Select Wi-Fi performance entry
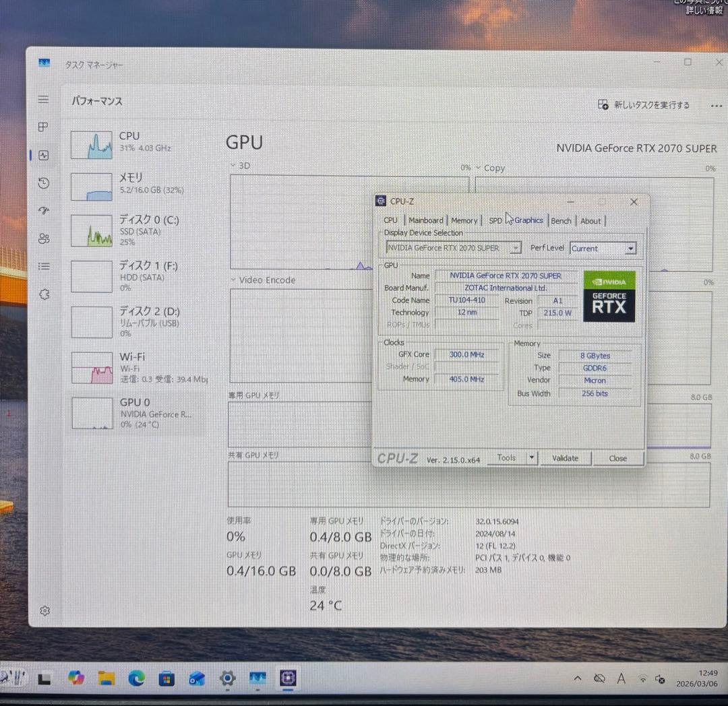The image size is (728, 706). coord(138,367)
